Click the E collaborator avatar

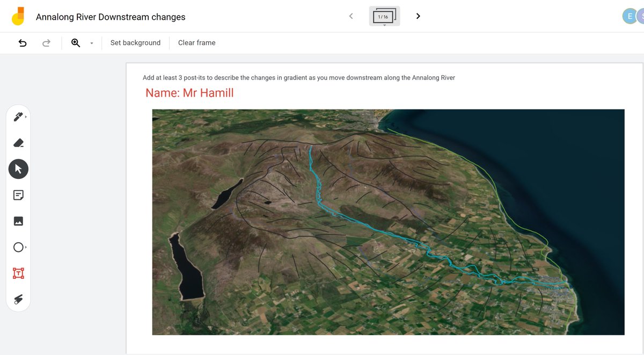[630, 16]
